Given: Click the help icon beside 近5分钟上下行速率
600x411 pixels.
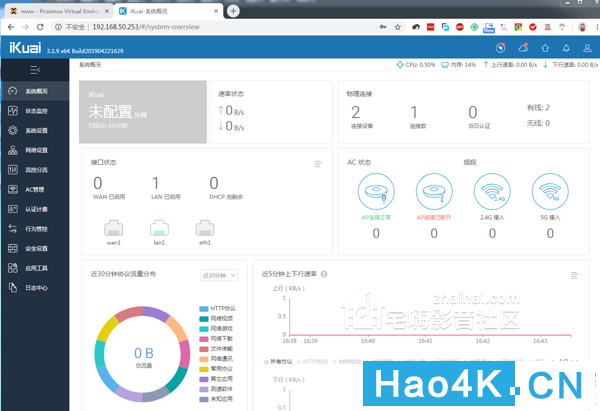Looking at the screenshot, I should pyautogui.click(x=324, y=274).
